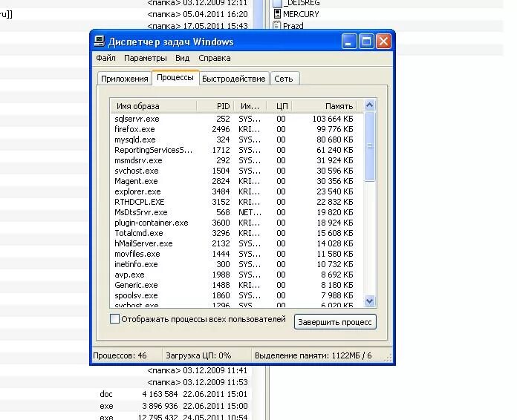Select the hMailServer.exe process
The height and width of the screenshot is (420, 517).
click(x=237, y=243)
